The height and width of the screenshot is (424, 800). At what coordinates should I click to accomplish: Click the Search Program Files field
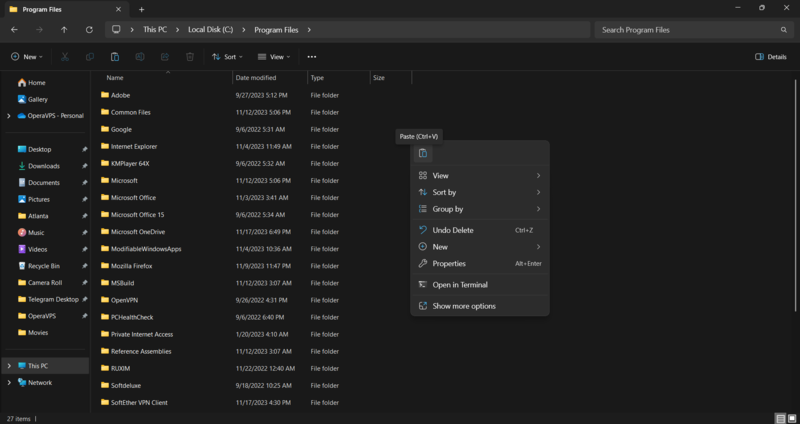pos(690,30)
